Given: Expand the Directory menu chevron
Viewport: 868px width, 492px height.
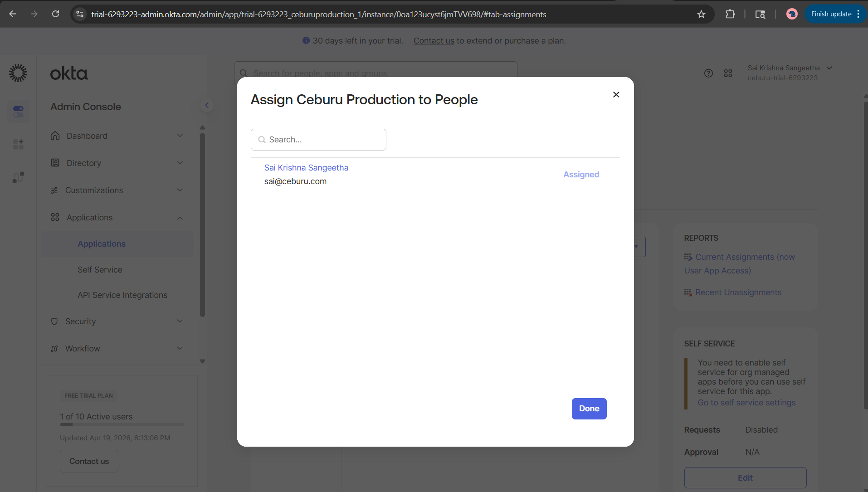Looking at the screenshot, I should tap(180, 163).
